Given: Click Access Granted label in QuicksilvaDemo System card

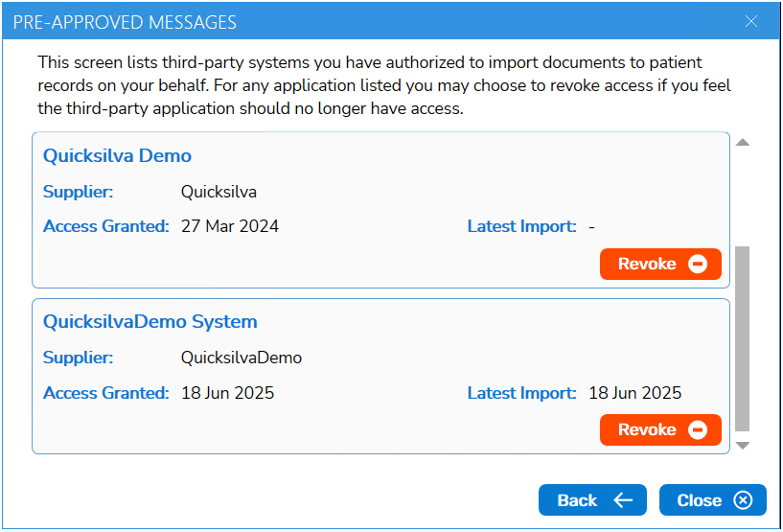Looking at the screenshot, I should (x=106, y=393).
